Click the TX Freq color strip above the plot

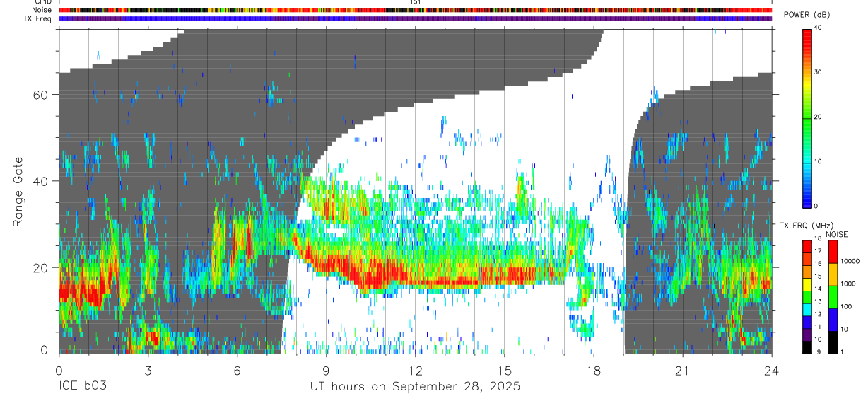(416, 18)
